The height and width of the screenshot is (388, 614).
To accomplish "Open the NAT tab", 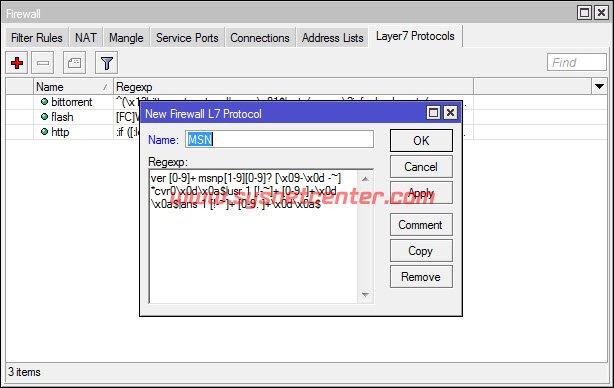I will tap(86, 38).
